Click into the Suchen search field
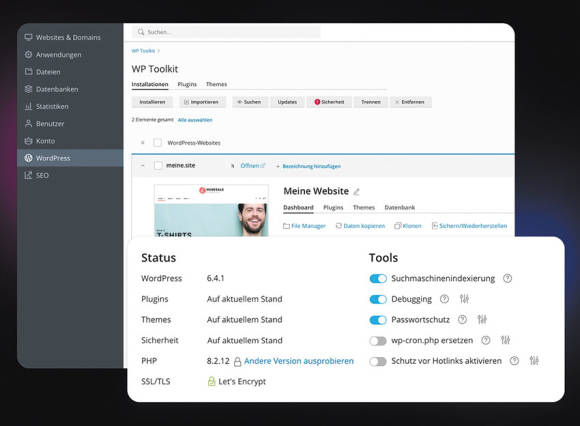This screenshot has width=580, height=426. click(226, 32)
